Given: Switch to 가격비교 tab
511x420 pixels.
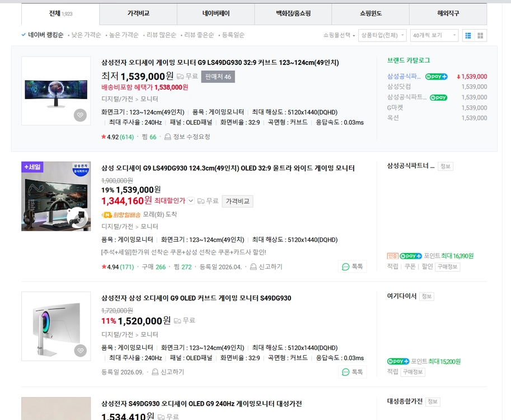Looking at the screenshot, I should 138,13.
